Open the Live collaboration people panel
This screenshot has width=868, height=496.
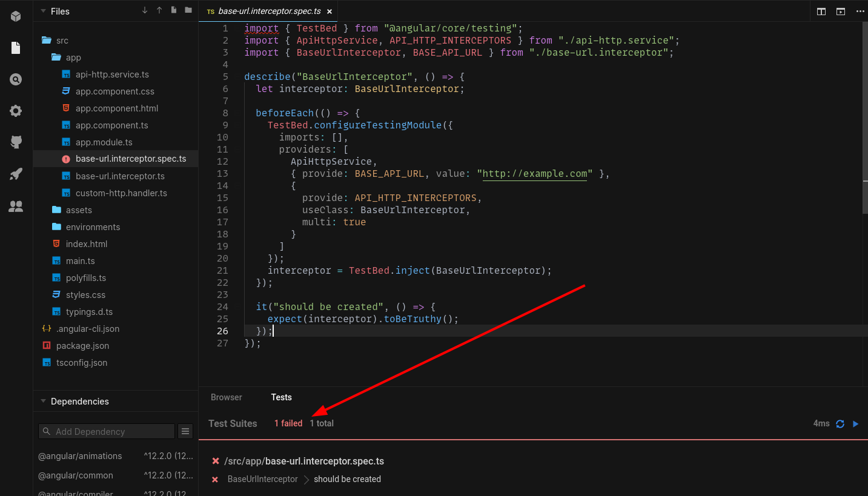click(16, 207)
